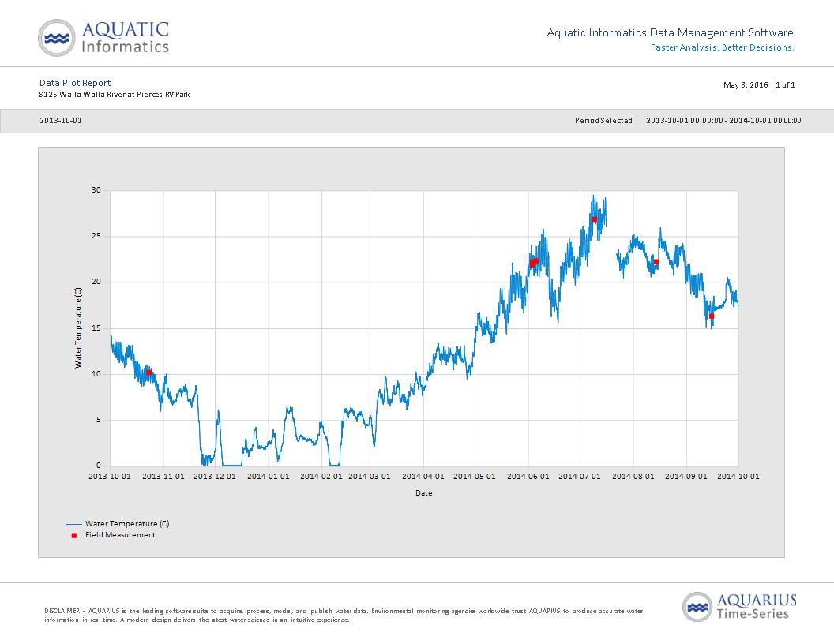Select the Data Plot Report title
The image size is (834, 644).
(x=75, y=83)
